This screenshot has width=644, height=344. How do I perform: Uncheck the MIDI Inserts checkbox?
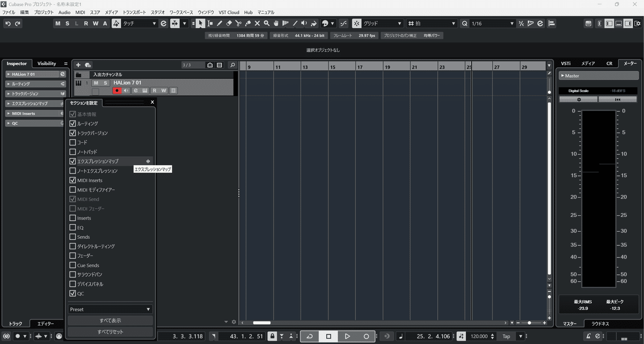coord(72,180)
